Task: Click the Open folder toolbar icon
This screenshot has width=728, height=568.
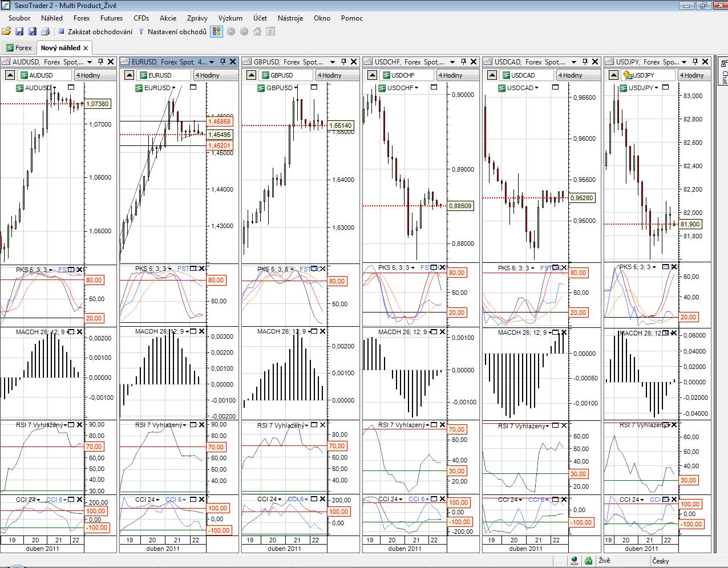Action: click(x=6, y=31)
